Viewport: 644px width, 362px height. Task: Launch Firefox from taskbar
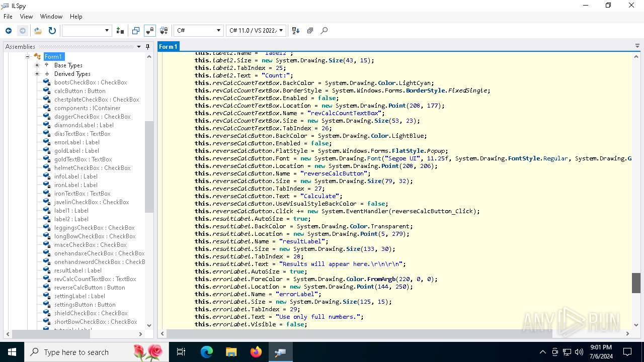(256, 352)
